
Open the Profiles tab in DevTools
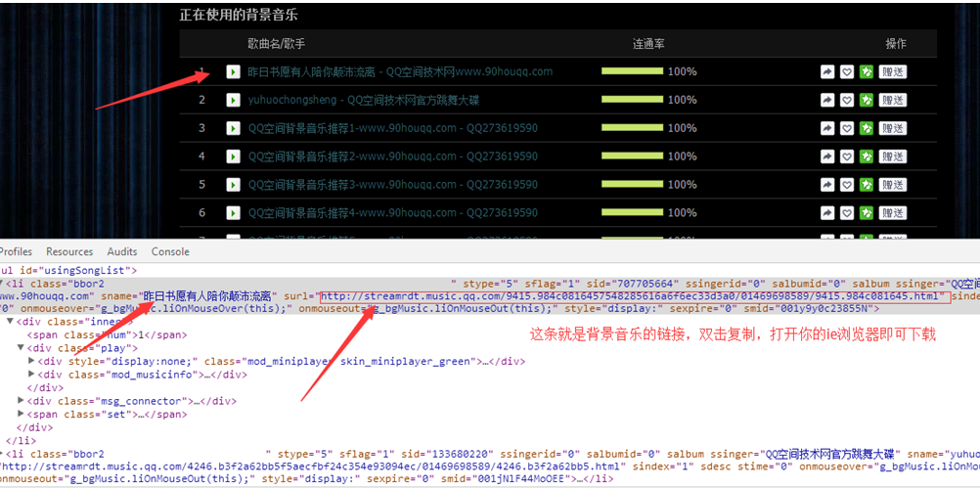coord(15,251)
